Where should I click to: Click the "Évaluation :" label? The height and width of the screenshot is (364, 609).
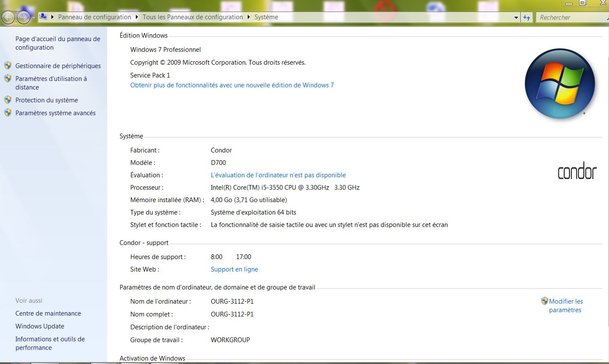click(x=147, y=175)
